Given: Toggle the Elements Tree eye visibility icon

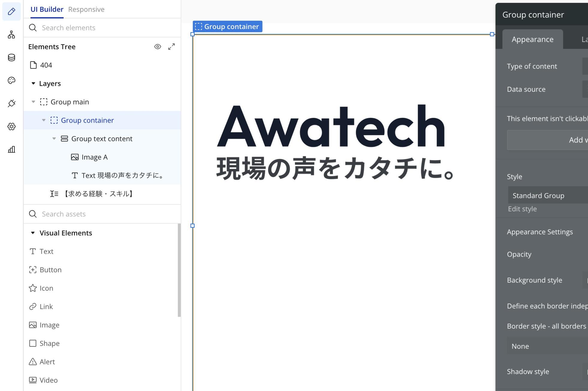Looking at the screenshot, I should click(157, 47).
